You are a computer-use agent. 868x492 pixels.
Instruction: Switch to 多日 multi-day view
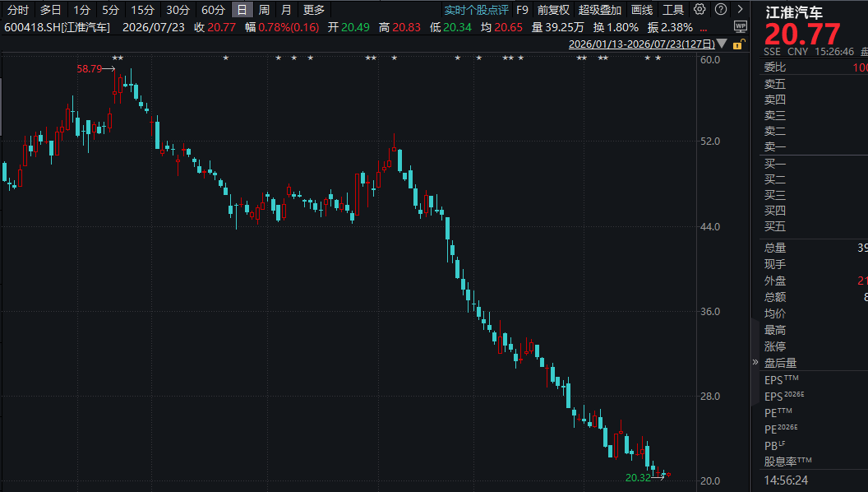(50, 10)
